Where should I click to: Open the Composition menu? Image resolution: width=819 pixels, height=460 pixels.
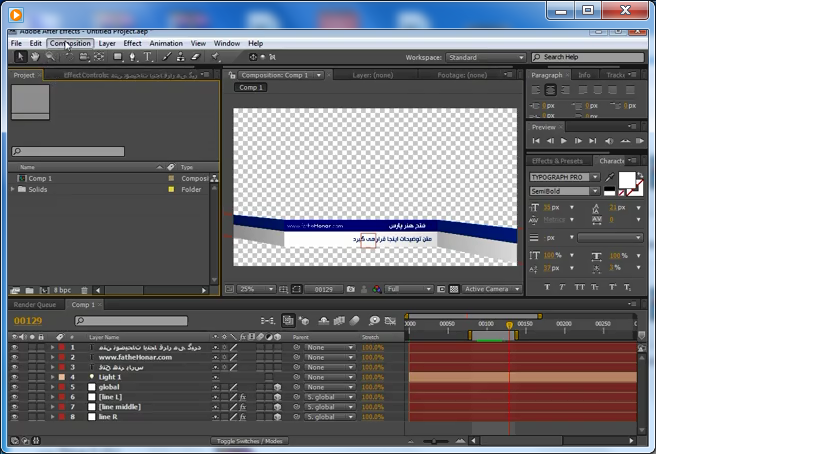pyautogui.click(x=70, y=43)
